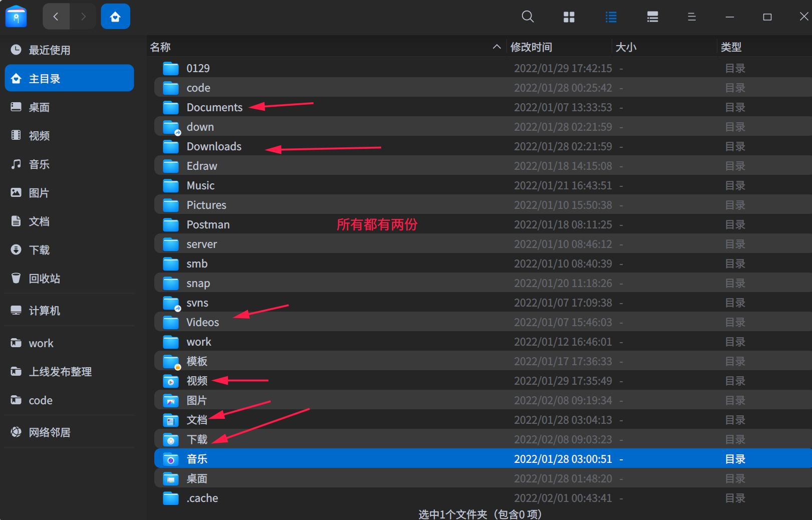Click the Edraw folder icon
Image resolution: width=812 pixels, height=520 pixels.
171,166
